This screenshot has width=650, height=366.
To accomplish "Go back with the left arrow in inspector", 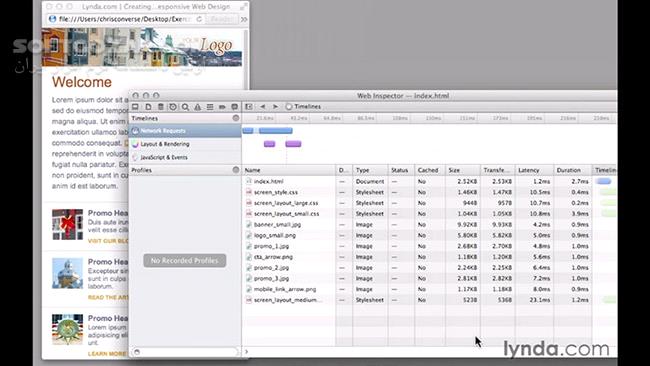I will [262, 107].
